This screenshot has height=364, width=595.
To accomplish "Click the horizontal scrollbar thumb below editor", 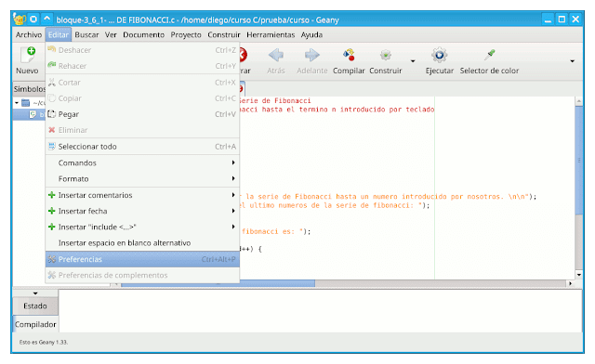I will (218, 283).
